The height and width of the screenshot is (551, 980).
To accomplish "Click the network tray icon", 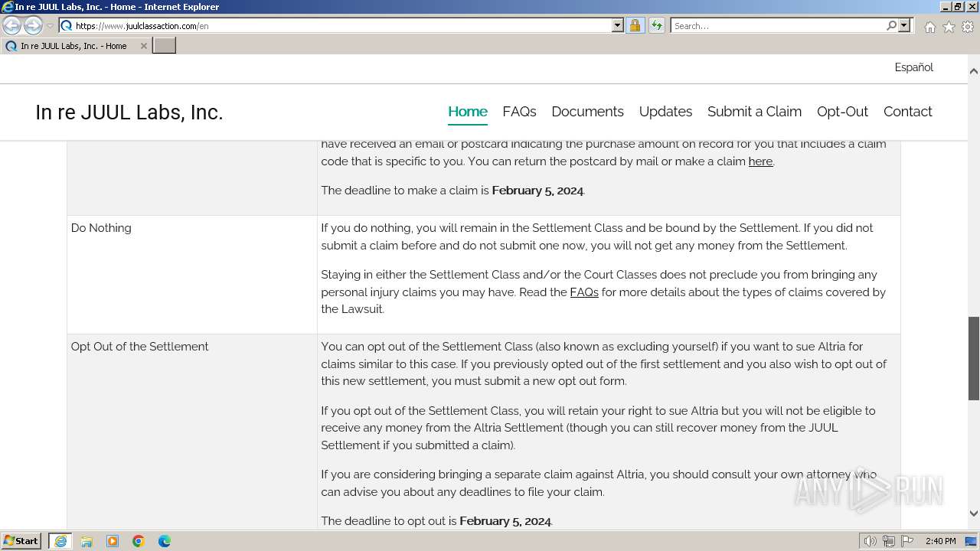I will pyautogui.click(x=889, y=541).
